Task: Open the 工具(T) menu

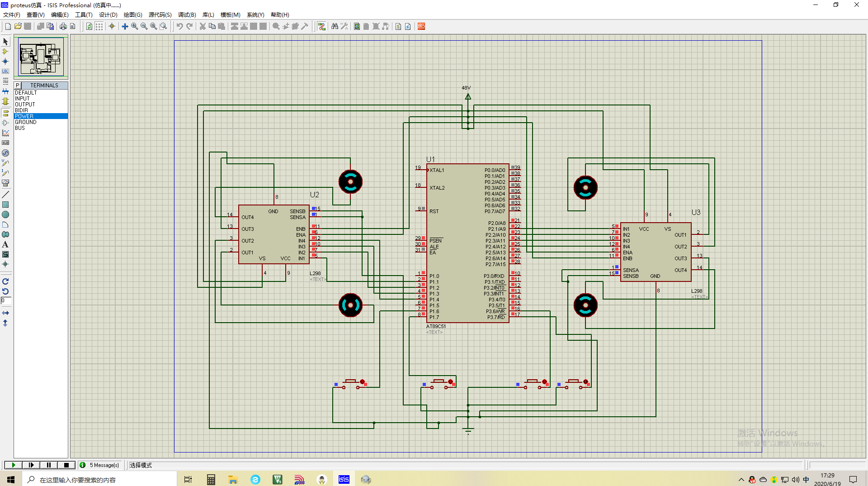Action: pyautogui.click(x=84, y=15)
